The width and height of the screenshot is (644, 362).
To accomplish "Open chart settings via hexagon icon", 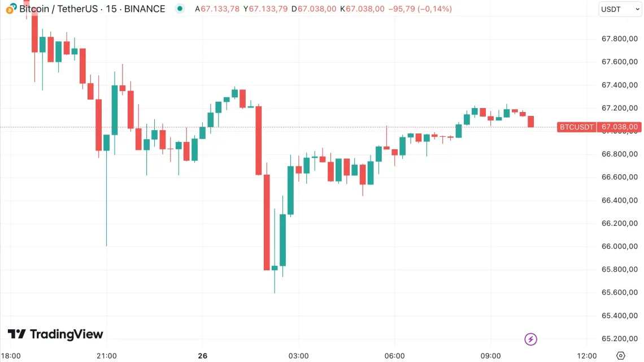I will [620, 355].
